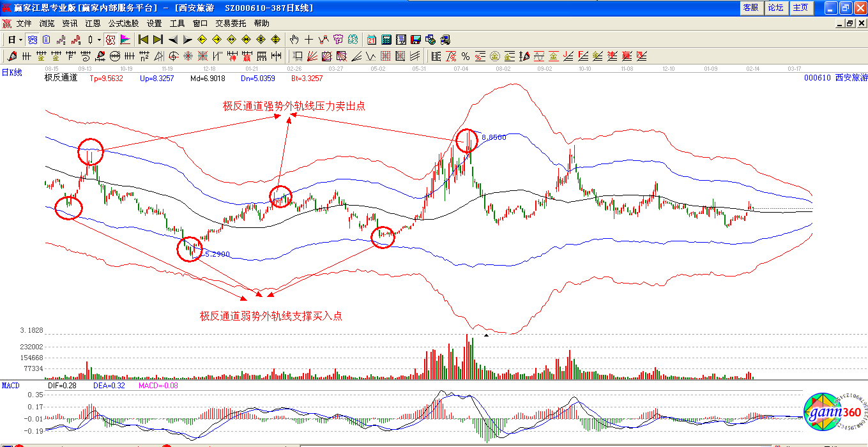Open dropdown arrow beside 日 period button
Image resolution: width=868 pixels, height=447 pixels.
pyautogui.click(x=21, y=40)
